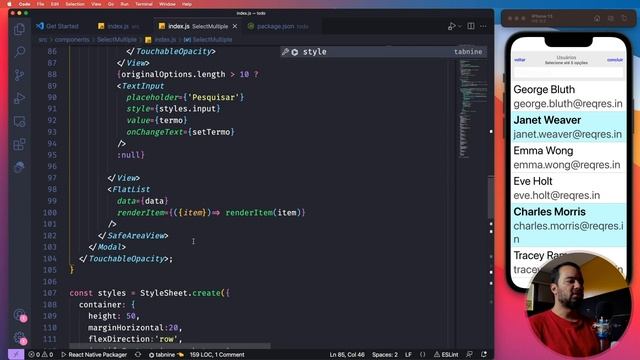640x360 pixels.
Task: Click the Apple menu icon
Action: (9, 4)
